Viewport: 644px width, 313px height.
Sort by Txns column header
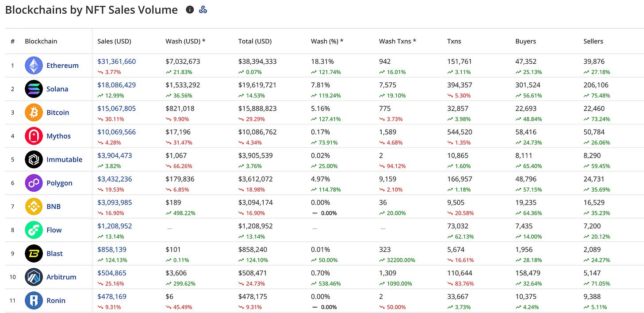(x=454, y=41)
